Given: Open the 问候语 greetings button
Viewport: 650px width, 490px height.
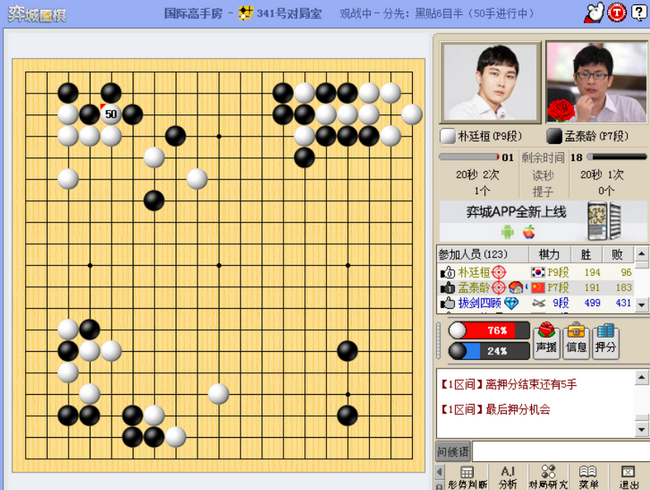Looking at the screenshot, I should pyautogui.click(x=453, y=451).
